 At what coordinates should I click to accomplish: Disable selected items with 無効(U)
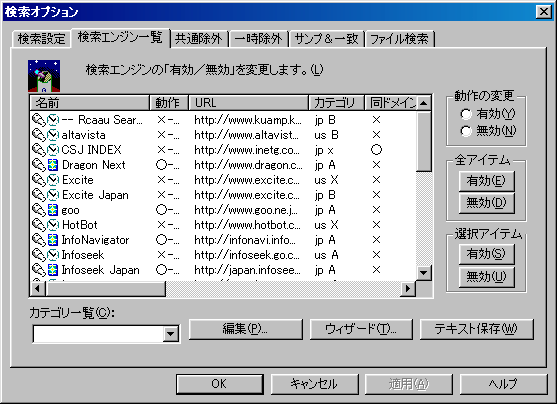[486, 277]
